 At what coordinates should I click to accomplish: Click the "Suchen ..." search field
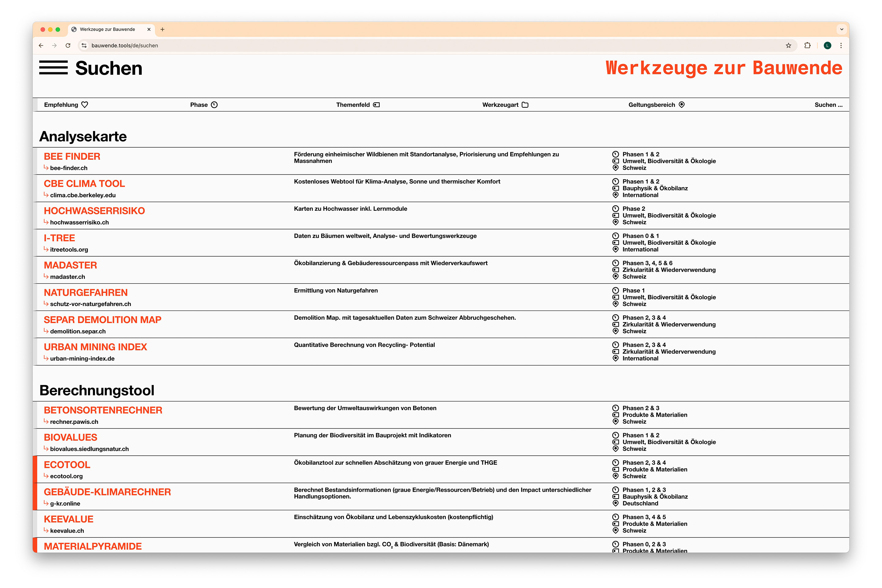[828, 105]
